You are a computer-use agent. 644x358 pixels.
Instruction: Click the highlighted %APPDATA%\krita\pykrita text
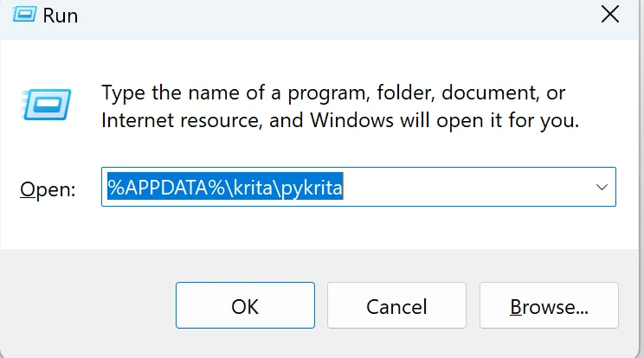coord(225,187)
